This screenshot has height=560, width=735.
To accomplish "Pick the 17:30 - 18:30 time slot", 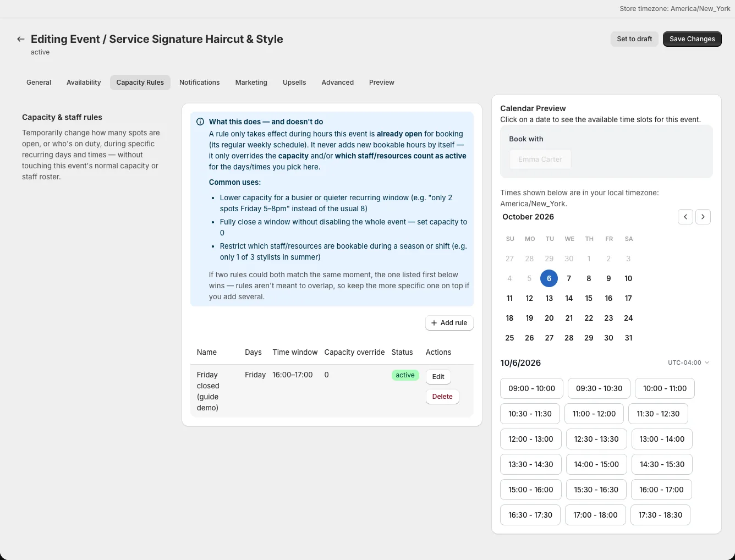I will pos(660,515).
